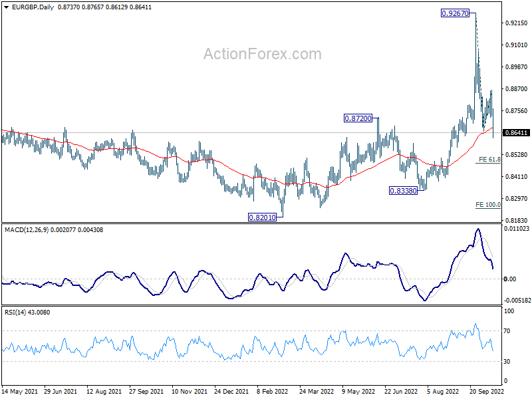Select the FE 100.0 Fibonacci level

coord(488,205)
